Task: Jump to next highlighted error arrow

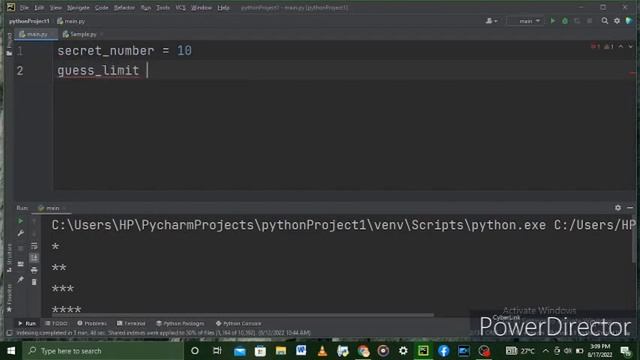Action: coord(630,47)
